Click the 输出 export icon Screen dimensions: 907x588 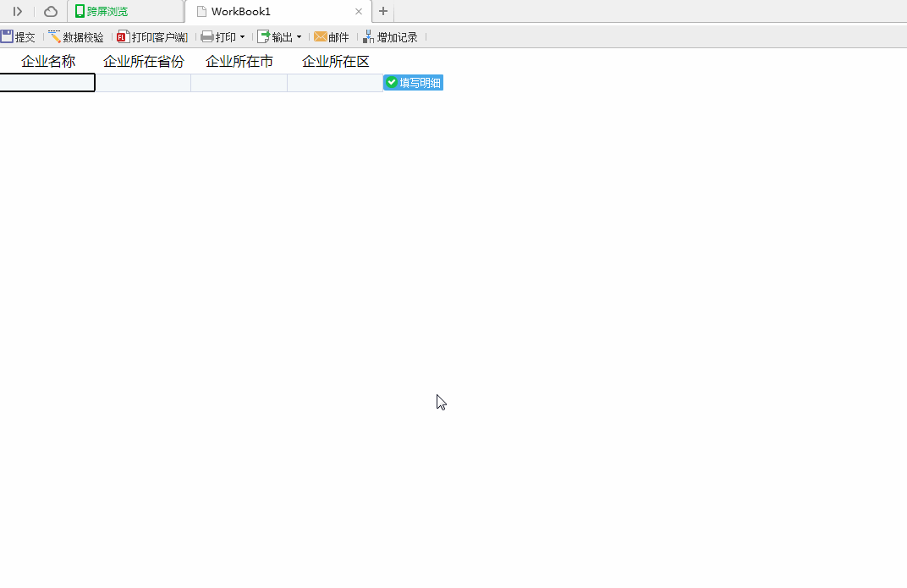click(263, 37)
